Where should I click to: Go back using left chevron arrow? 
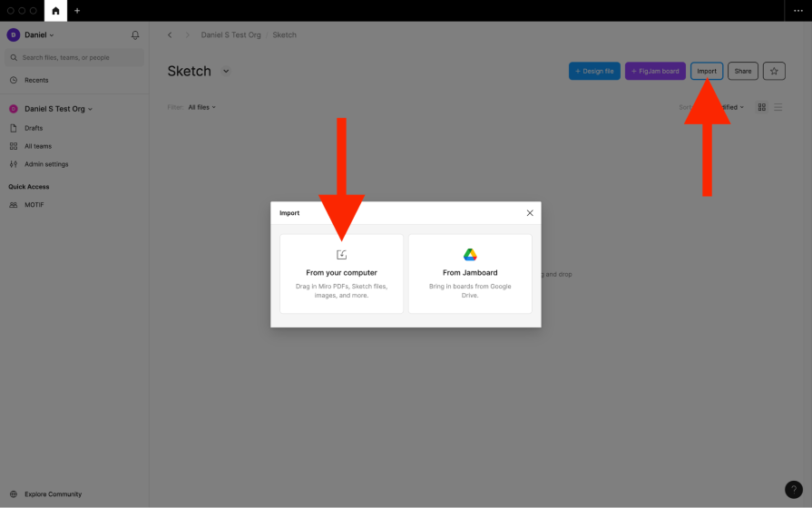[x=170, y=35]
